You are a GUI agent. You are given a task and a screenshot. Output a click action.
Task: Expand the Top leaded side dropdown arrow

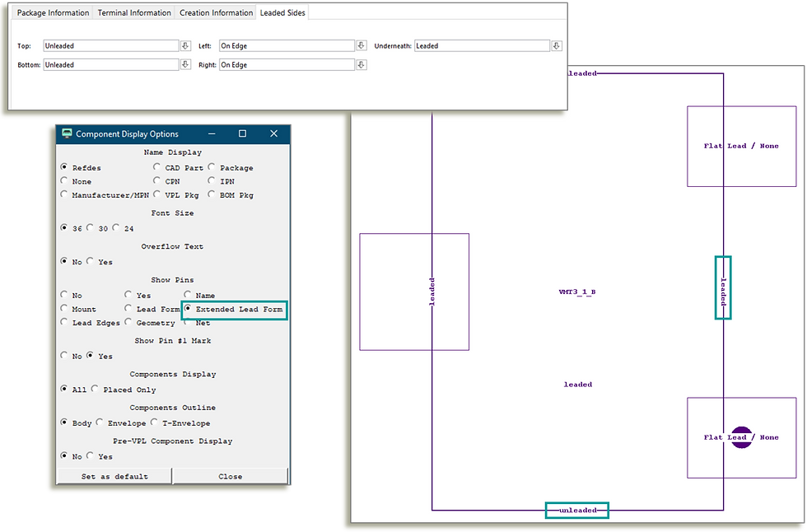click(x=185, y=46)
